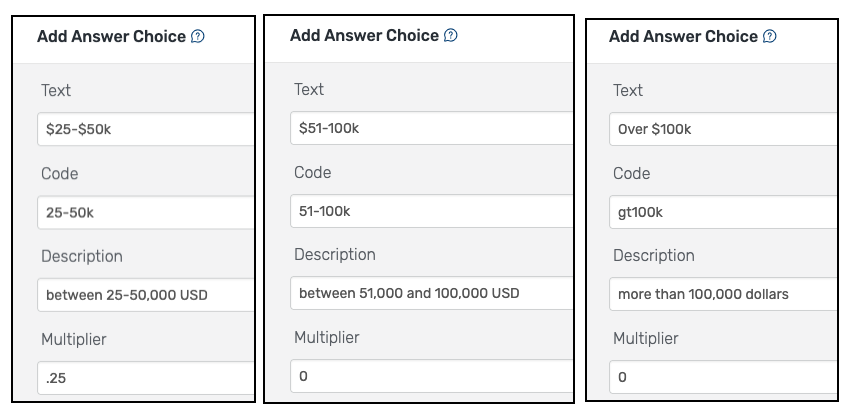Click the Multiplier field in the $51-100k panel
This screenshot has width=843, height=414.
coord(431,377)
